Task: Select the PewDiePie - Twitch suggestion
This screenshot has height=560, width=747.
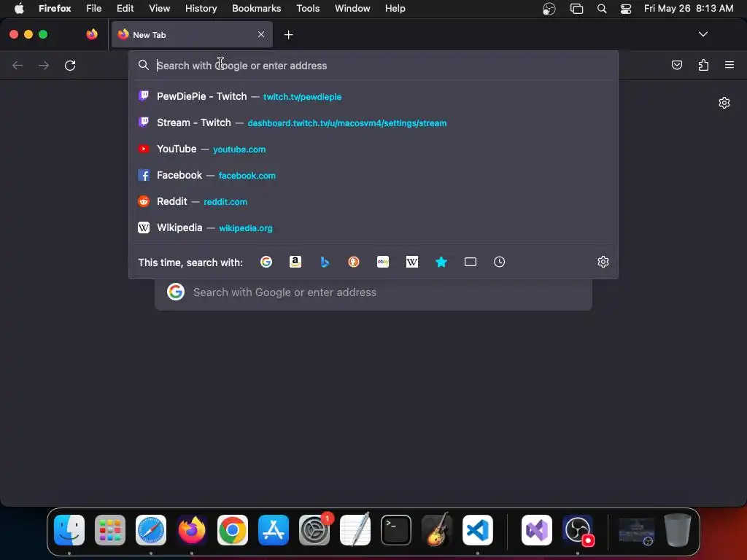Action: tap(373, 97)
